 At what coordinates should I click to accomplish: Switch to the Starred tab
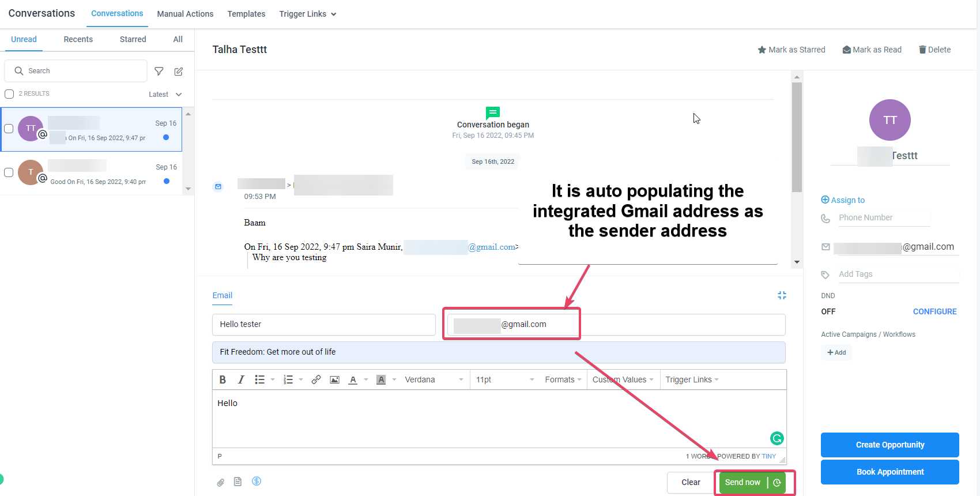(133, 39)
